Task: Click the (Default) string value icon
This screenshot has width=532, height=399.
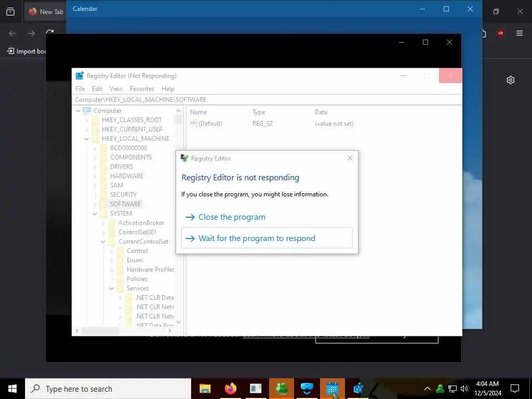Action: [x=193, y=124]
